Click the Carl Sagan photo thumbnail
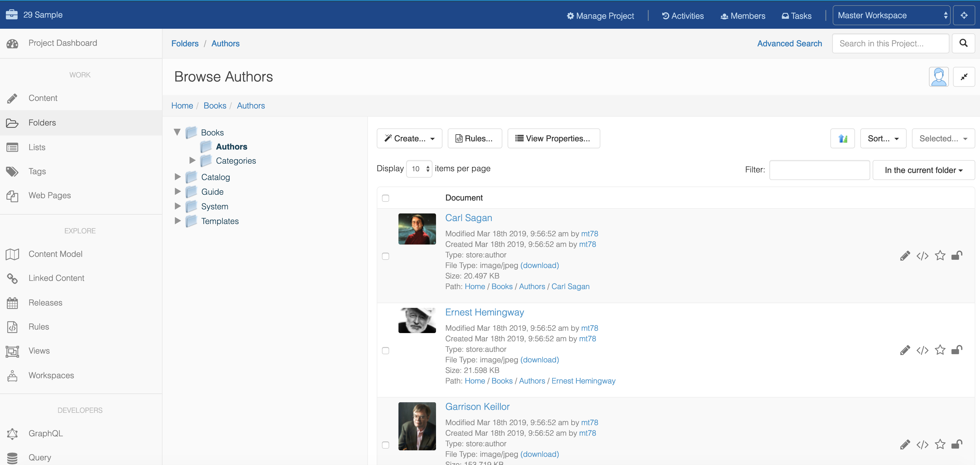The height and width of the screenshot is (465, 980). [x=417, y=229]
